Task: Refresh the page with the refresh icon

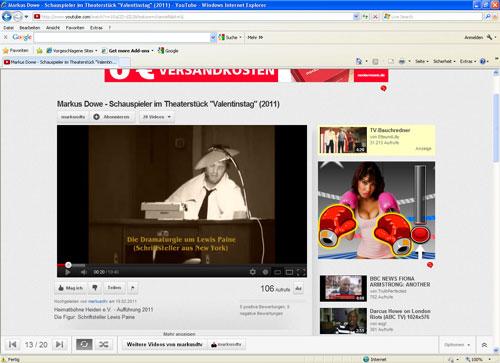Action: (366, 17)
